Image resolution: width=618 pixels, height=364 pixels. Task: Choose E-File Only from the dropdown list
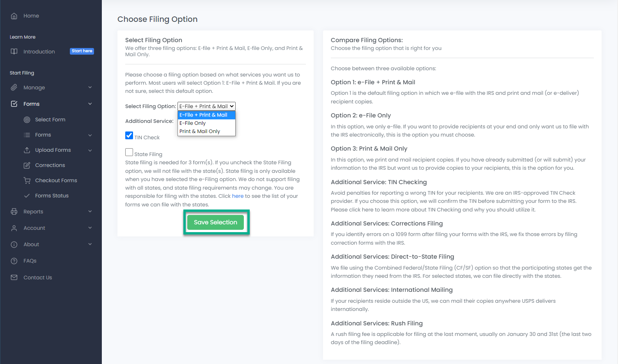192,123
